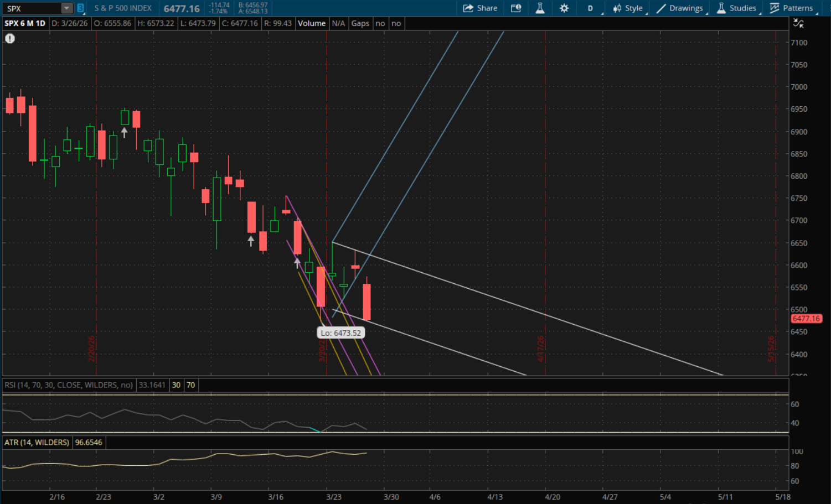Viewport: 831px width, 504px height.
Task: Click the ATR (14, WILDERS) study label
Action: pos(37,443)
